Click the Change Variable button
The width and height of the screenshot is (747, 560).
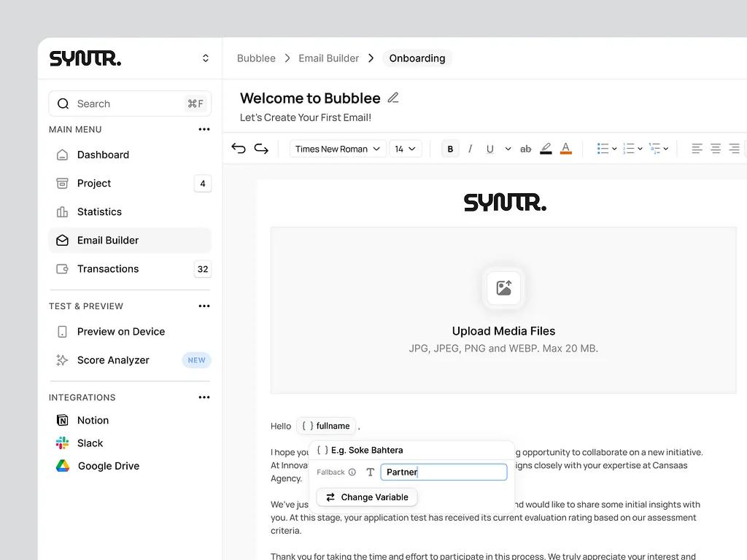coord(366,497)
